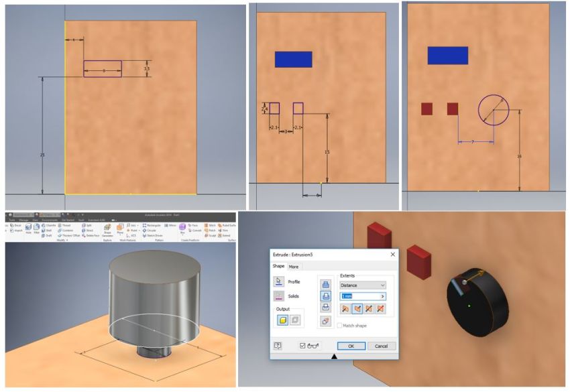Open the Get Started ribbon tab

(x=68, y=220)
